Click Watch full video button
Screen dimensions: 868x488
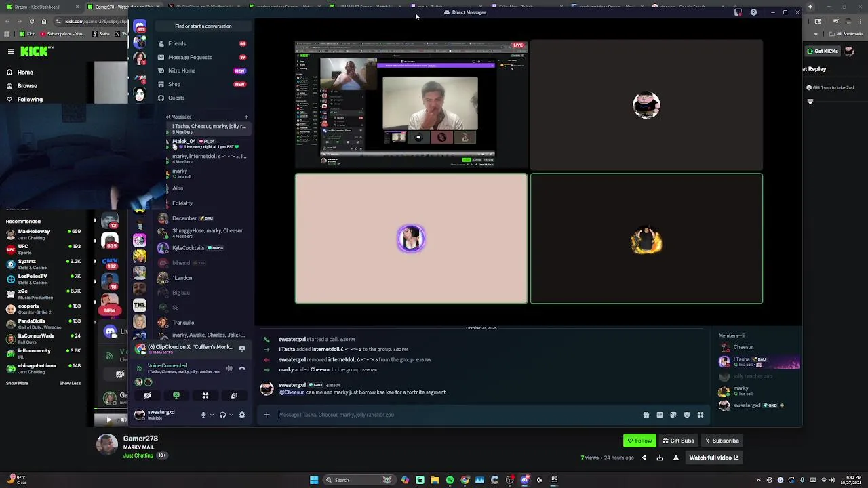click(714, 457)
